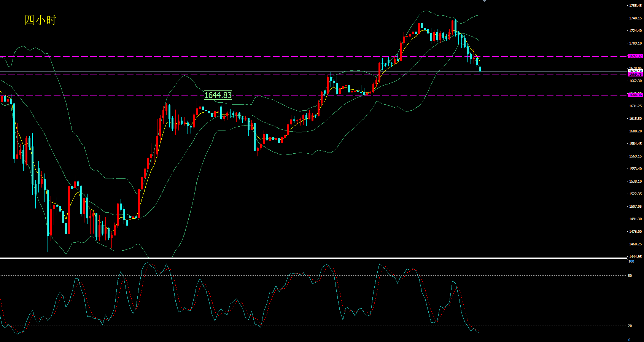Image resolution: width=644 pixels, height=342 pixels.
Task: Click the 1740.15 price axis value
Action: (x=635, y=18)
